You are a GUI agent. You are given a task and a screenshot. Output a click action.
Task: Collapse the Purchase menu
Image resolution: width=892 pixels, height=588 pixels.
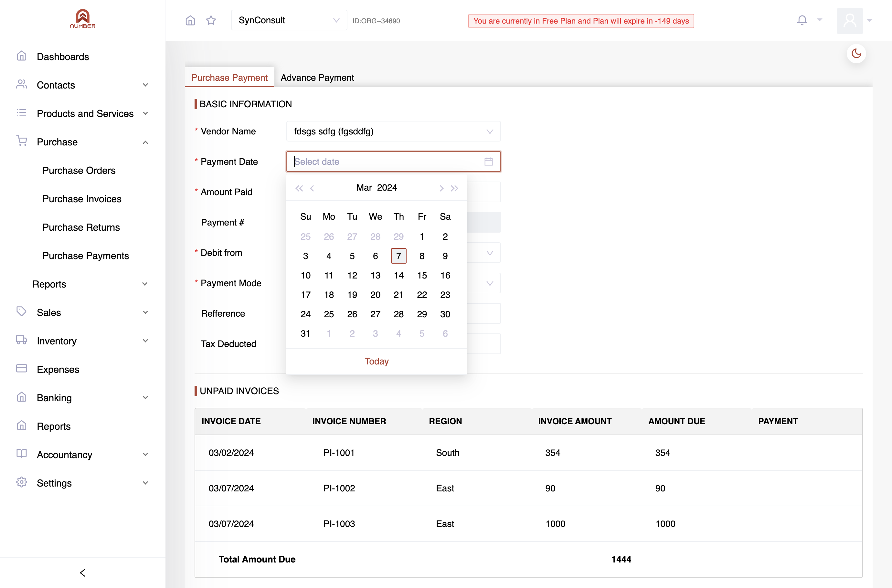[145, 142]
